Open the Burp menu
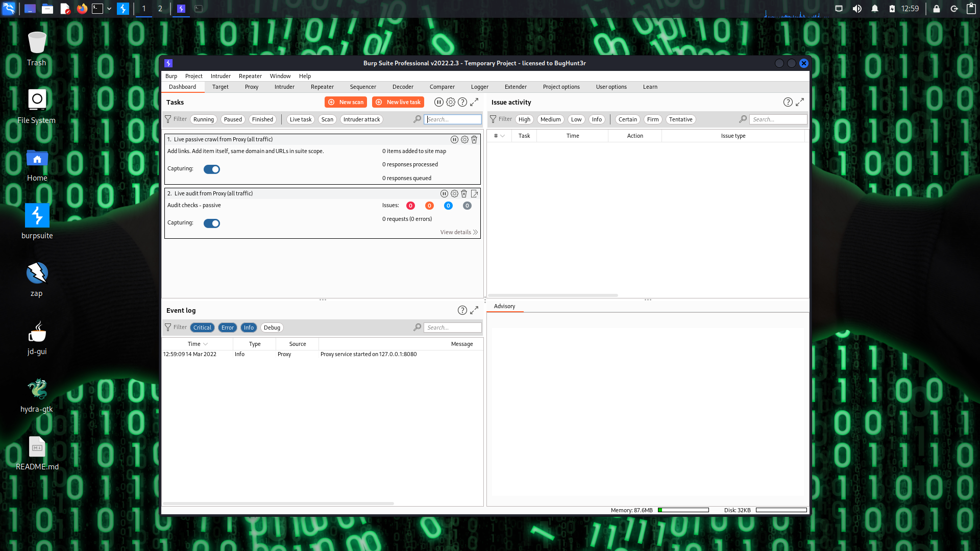Screen dimensions: 980x551 (171, 76)
